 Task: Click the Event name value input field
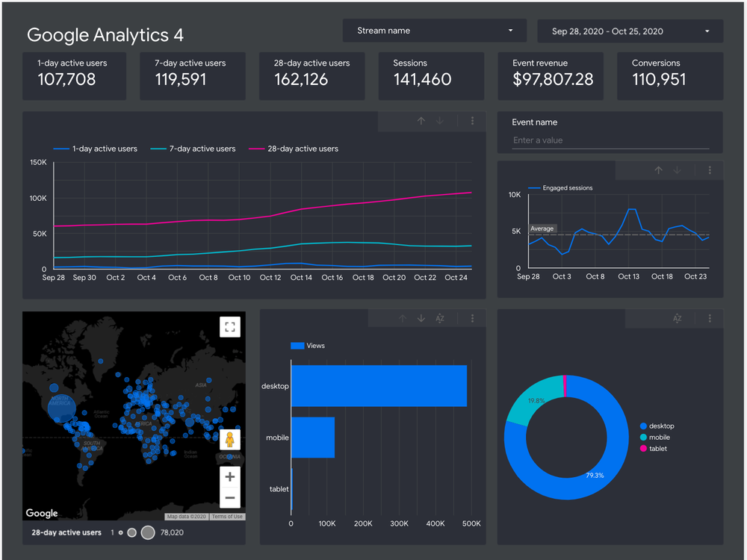[610, 140]
